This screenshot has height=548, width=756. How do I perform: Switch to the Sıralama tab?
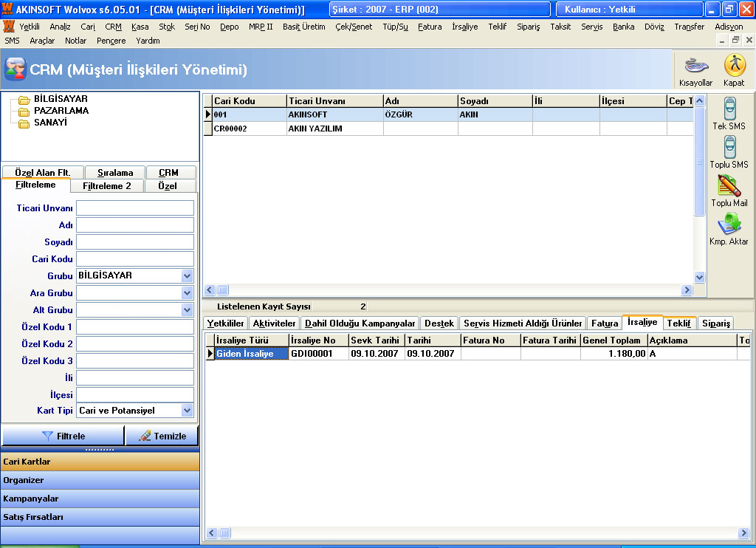(x=115, y=172)
